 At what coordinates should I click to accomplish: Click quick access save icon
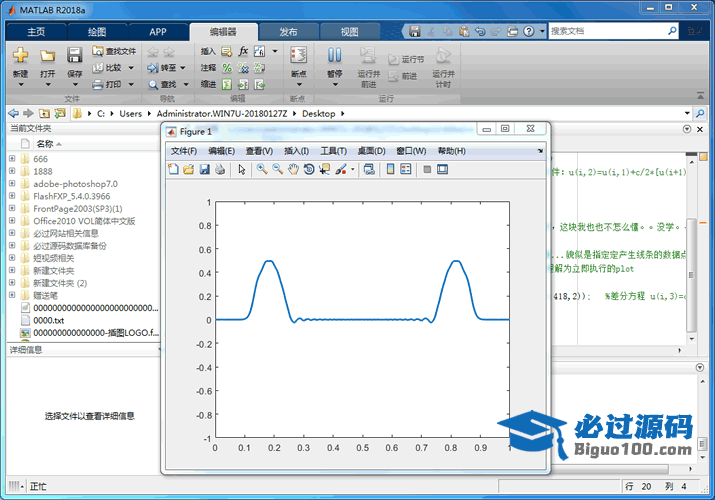click(414, 31)
